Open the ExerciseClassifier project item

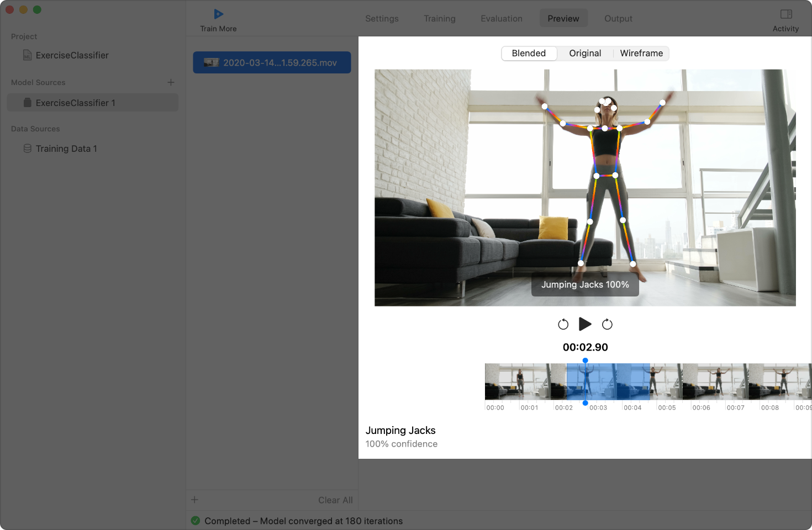click(72, 55)
